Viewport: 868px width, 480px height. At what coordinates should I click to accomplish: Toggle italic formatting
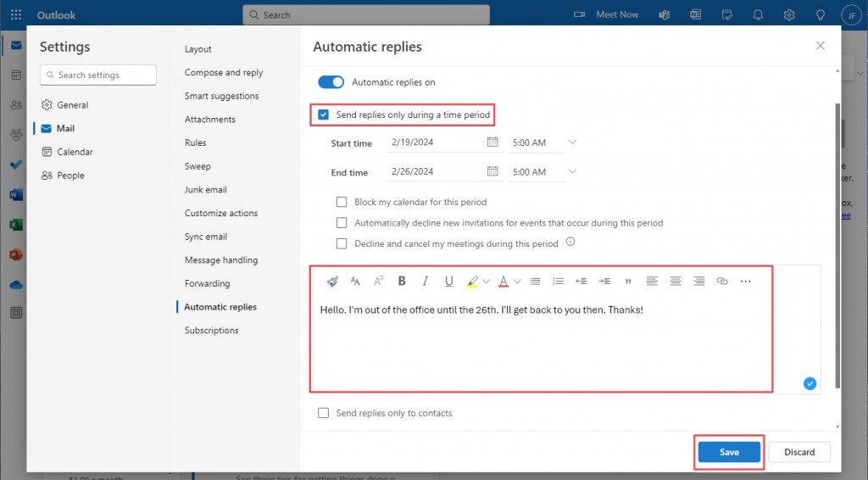click(x=426, y=281)
